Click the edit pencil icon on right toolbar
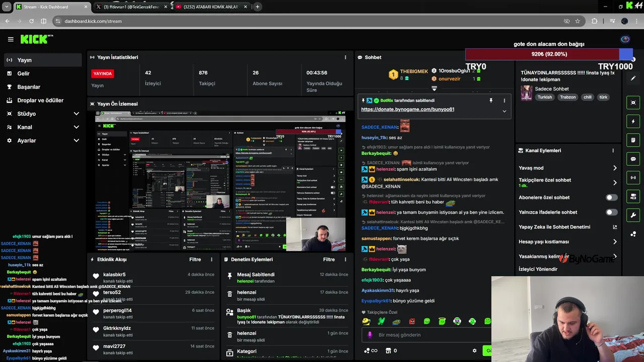The image size is (644, 362). coord(633,78)
